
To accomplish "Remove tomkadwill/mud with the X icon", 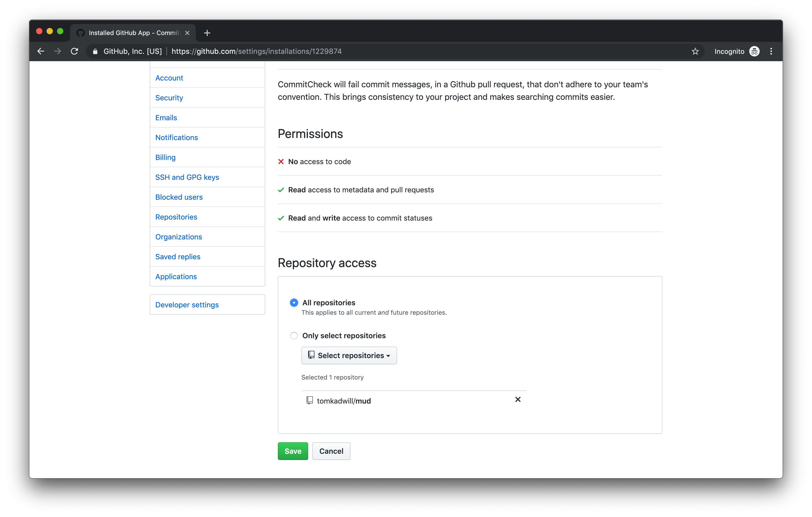I will coord(518,399).
